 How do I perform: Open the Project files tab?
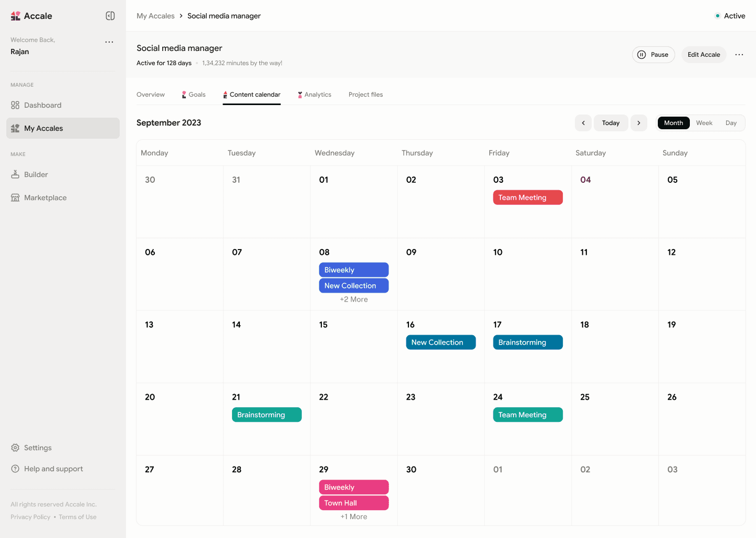pos(365,95)
